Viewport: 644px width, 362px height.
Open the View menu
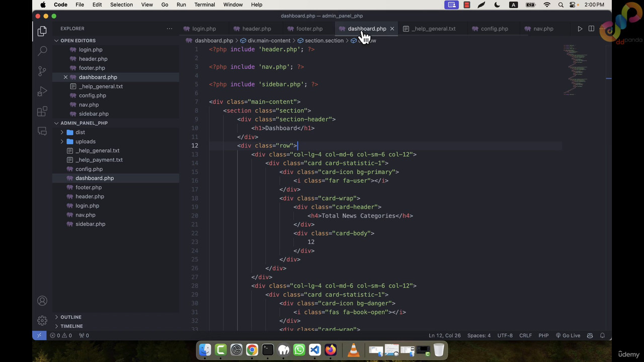[147, 5]
